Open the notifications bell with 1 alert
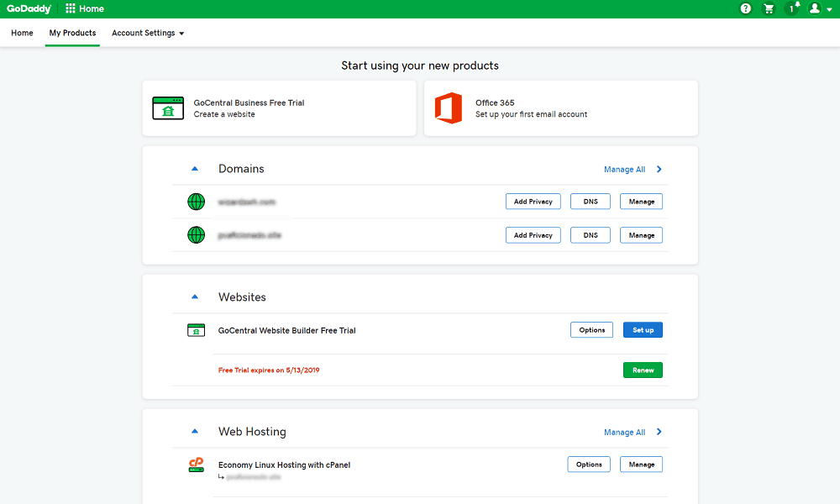The width and height of the screenshot is (840, 504). [792, 8]
